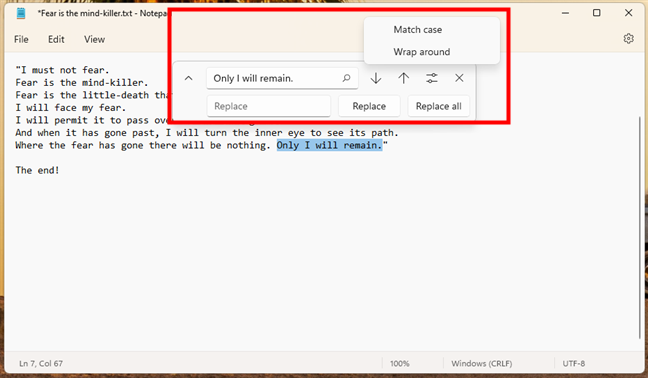Minimize the Notepad window
648x378 pixels.
tap(565, 13)
